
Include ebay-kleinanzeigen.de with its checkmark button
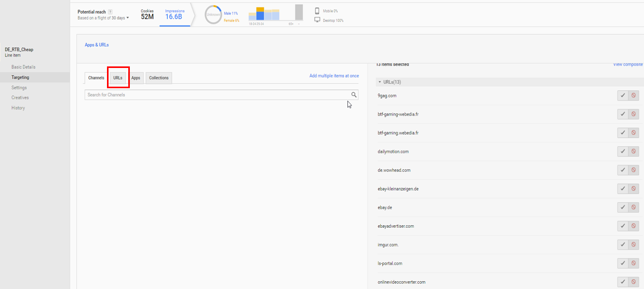click(x=623, y=189)
